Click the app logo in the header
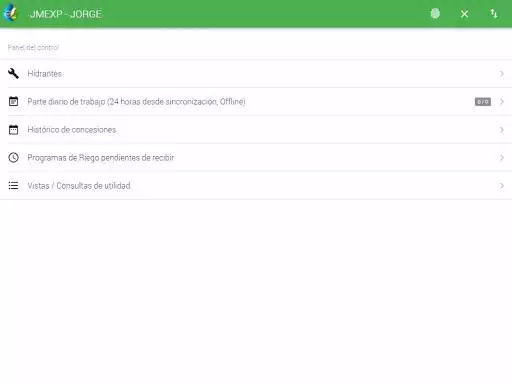 point(10,13)
